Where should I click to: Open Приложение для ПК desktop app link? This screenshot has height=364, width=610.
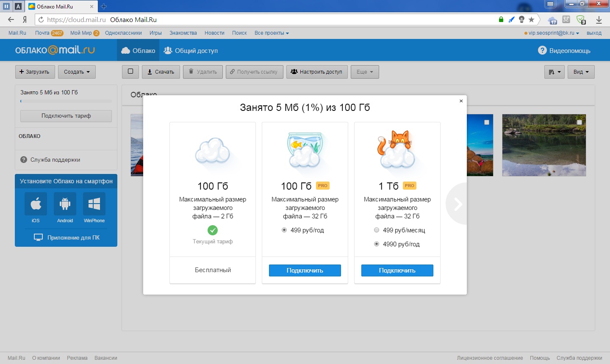pos(67,237)
